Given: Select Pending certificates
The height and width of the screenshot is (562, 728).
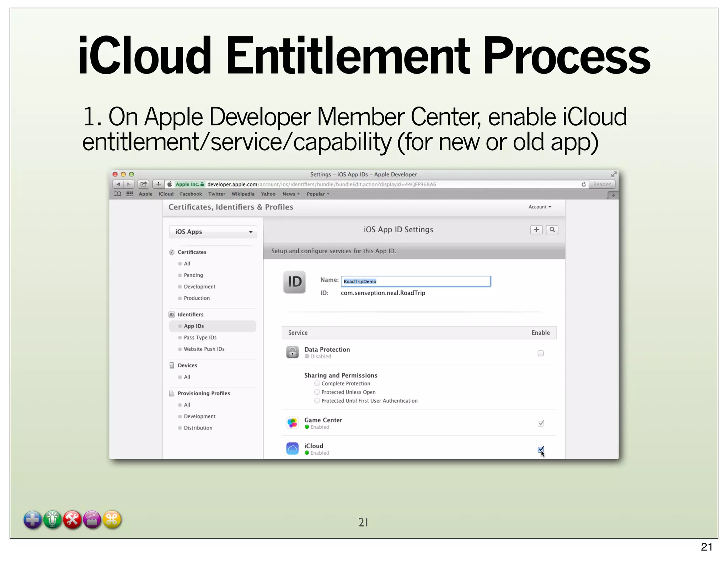Looking at the screenshot, I should 193,275.
